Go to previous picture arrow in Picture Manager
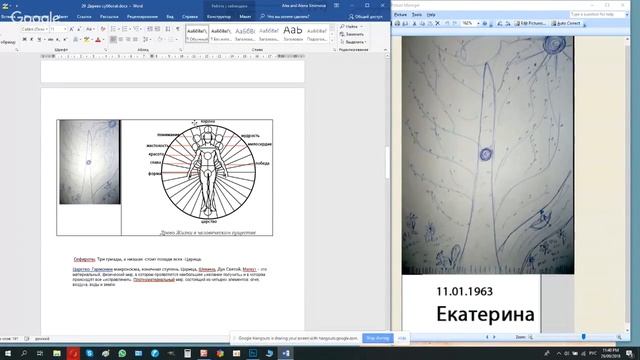640x360 pixels. point(487,337)
